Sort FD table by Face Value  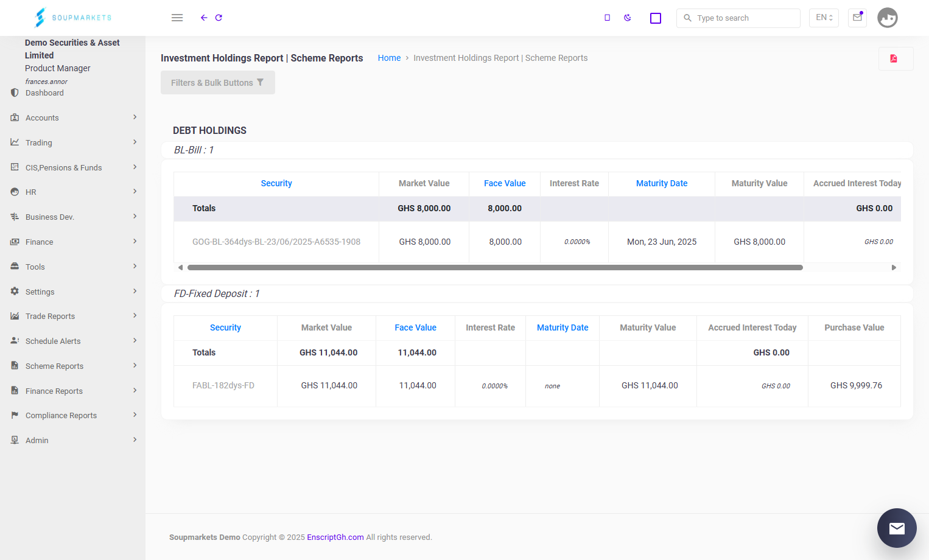[x=415, y=327]
